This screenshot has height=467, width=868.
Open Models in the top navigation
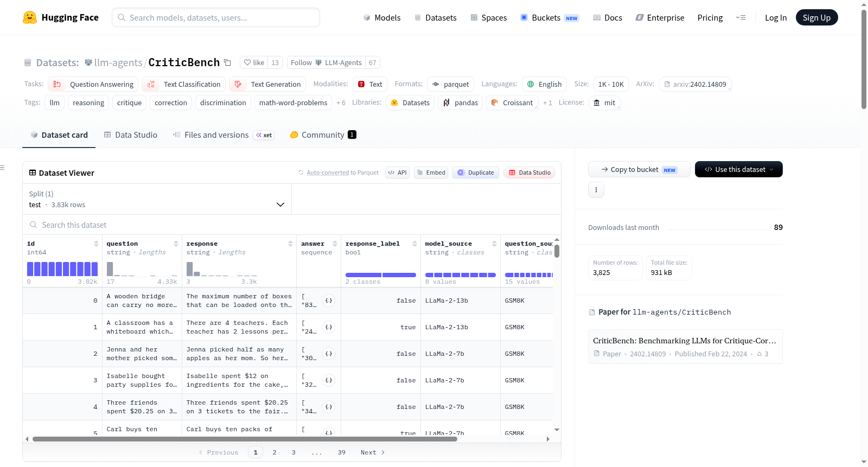tap(382, 17)
